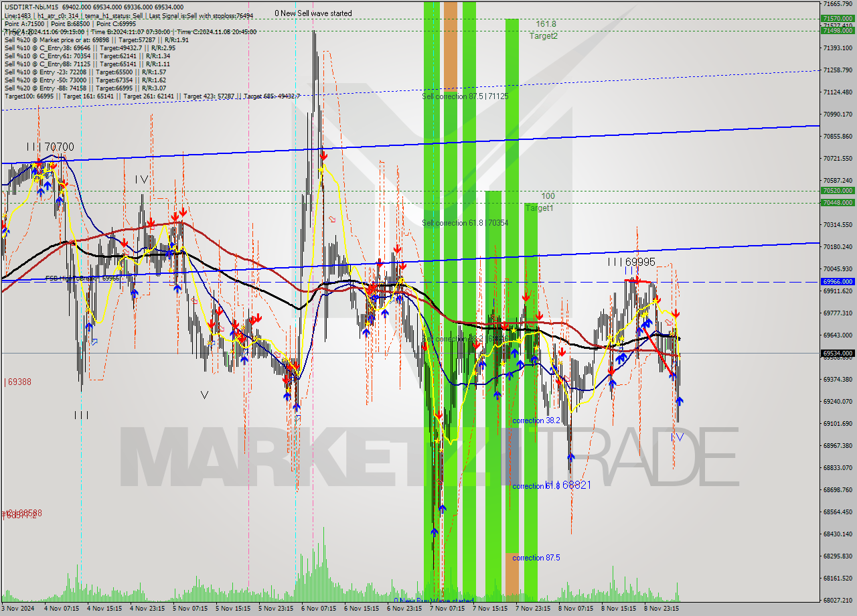Click the "Sell correction 61.8 | 70354" label
The width and height of the screenshot is (857, 616).
(465, 223)
